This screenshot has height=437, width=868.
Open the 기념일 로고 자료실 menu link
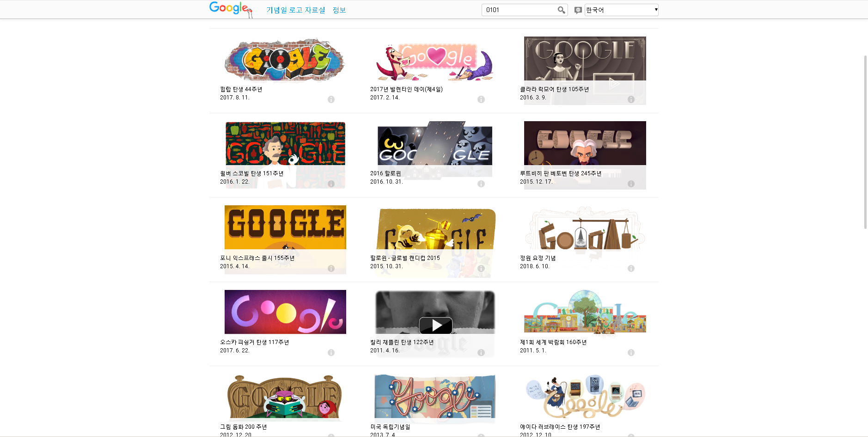pyautogui.click(x=296, y=10)
